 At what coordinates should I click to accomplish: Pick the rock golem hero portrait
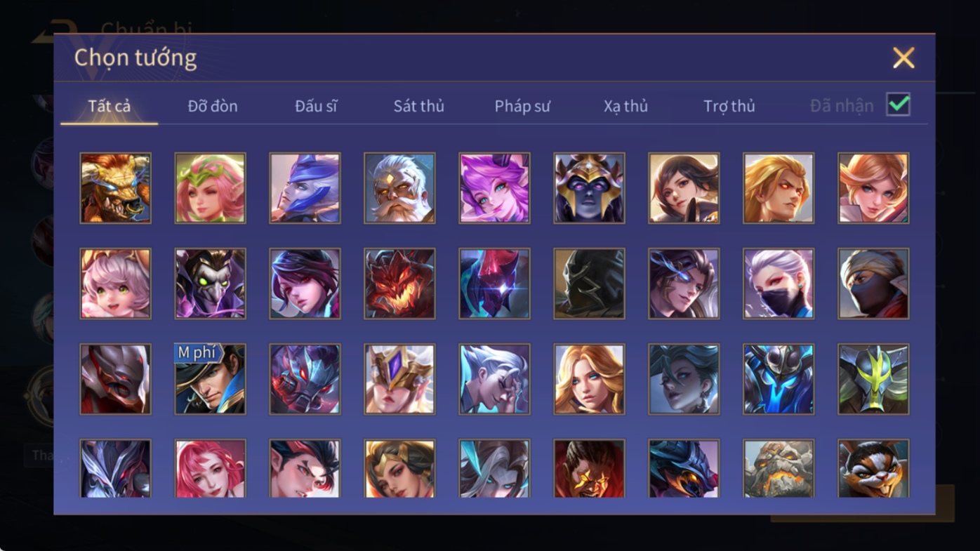(779, 469)
